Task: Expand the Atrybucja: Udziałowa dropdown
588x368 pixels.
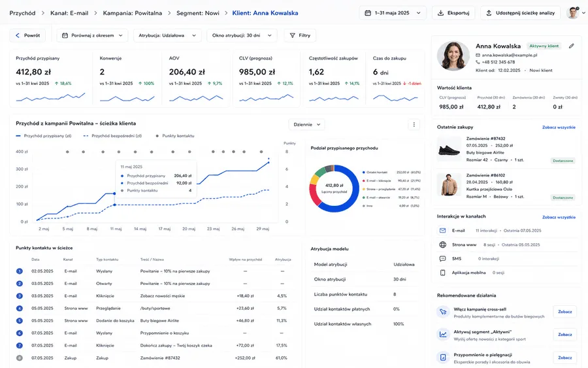Action: (167, 35)
